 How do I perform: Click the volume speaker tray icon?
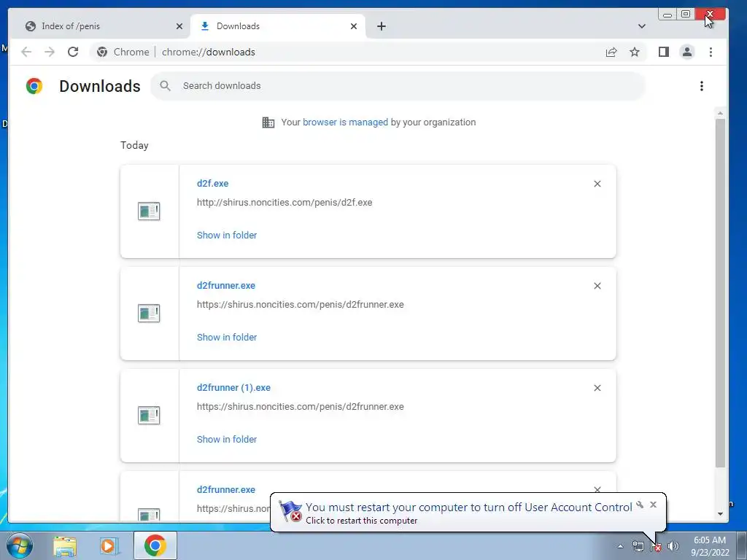tap(673, 546)
